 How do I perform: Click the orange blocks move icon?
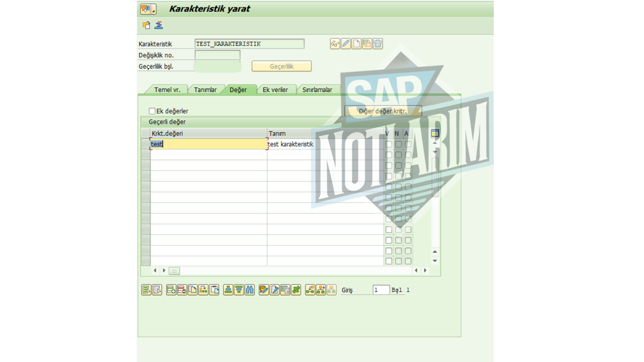coord(203,290)
